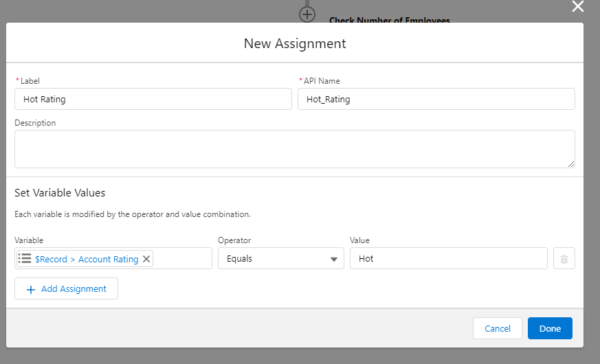Click the add element plus circle on canvas
The height and width of the screenshot is (364, 600).
tap(307, 13)
